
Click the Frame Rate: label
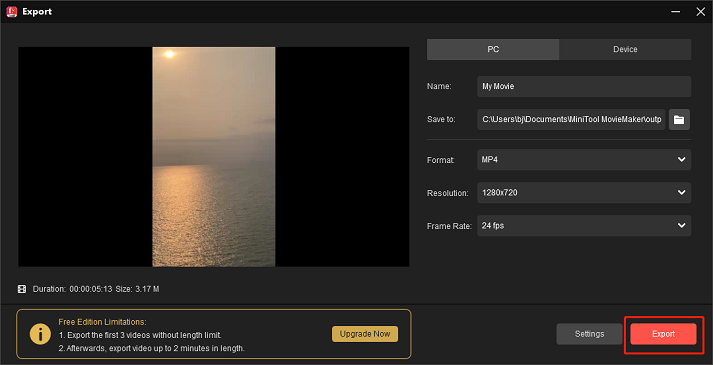click(x=449, y=226)
